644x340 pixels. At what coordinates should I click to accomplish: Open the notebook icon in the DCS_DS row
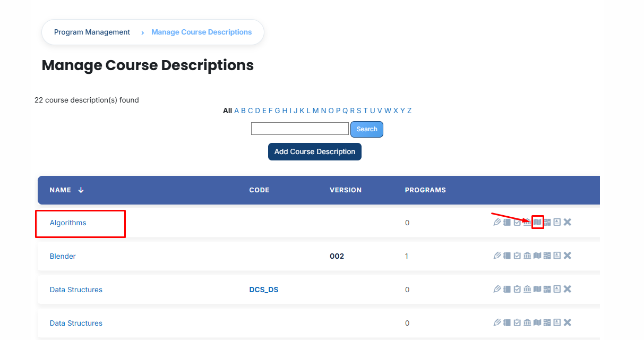507,289
